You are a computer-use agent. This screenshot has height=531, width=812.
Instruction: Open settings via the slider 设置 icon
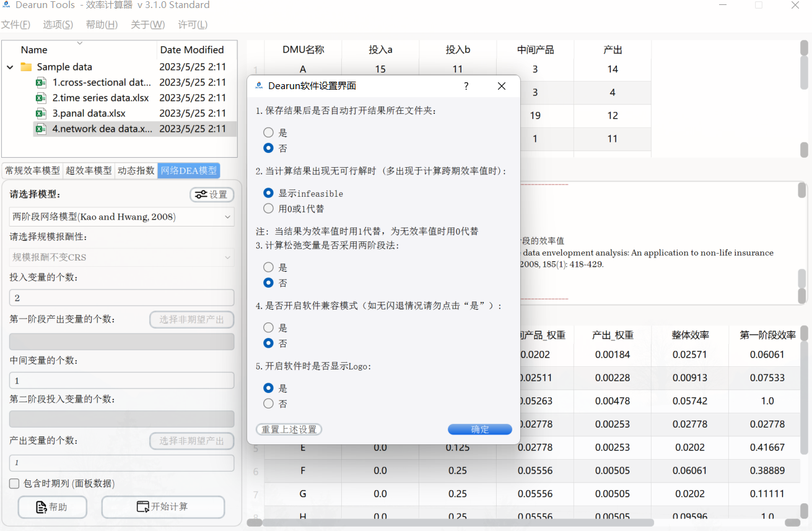click(x=212, y=194)
